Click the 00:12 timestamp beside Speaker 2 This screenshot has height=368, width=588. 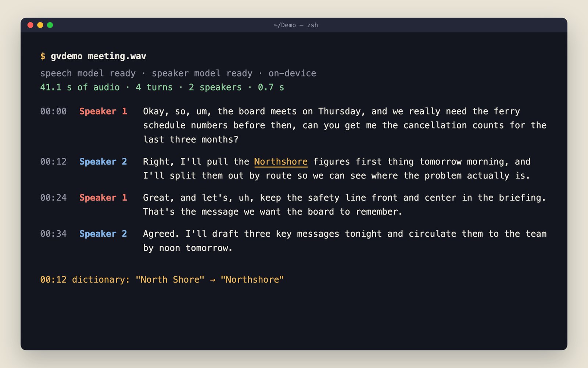coord(53,162)
